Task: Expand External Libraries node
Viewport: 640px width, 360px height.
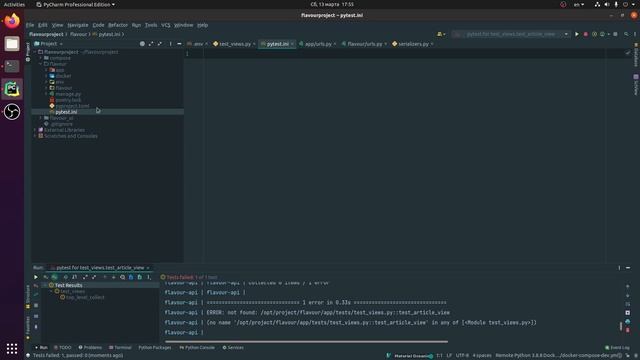Action: point(35,130)
